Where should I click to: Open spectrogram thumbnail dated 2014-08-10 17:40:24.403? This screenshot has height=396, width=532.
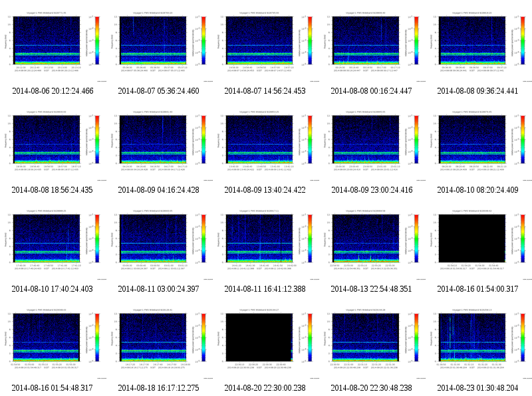coord(53,241)
